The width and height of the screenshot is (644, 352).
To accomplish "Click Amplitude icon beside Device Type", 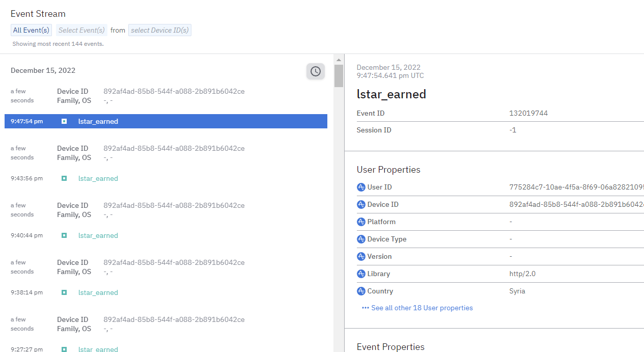I will click(x=361, y=239).
